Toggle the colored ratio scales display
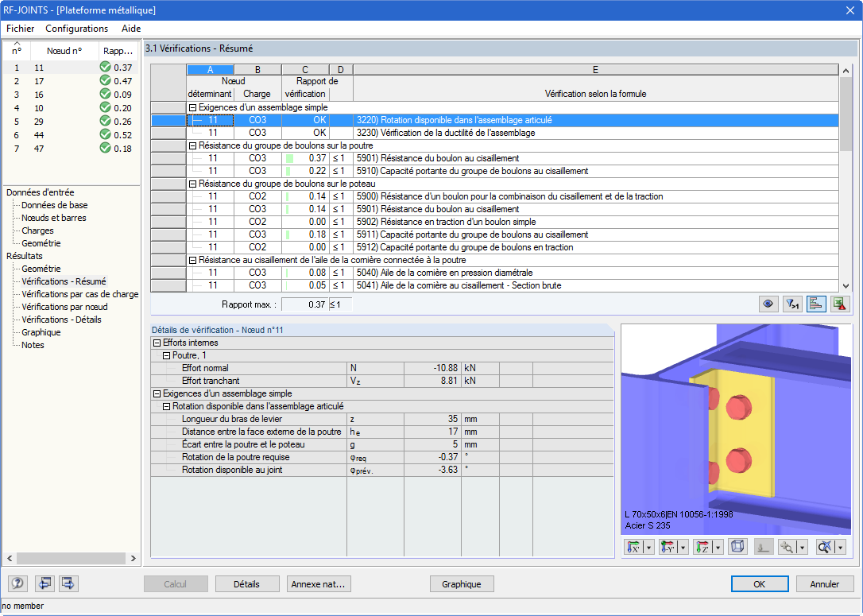Viewport: 863px width, 616px height. click(x=814, y=304)
